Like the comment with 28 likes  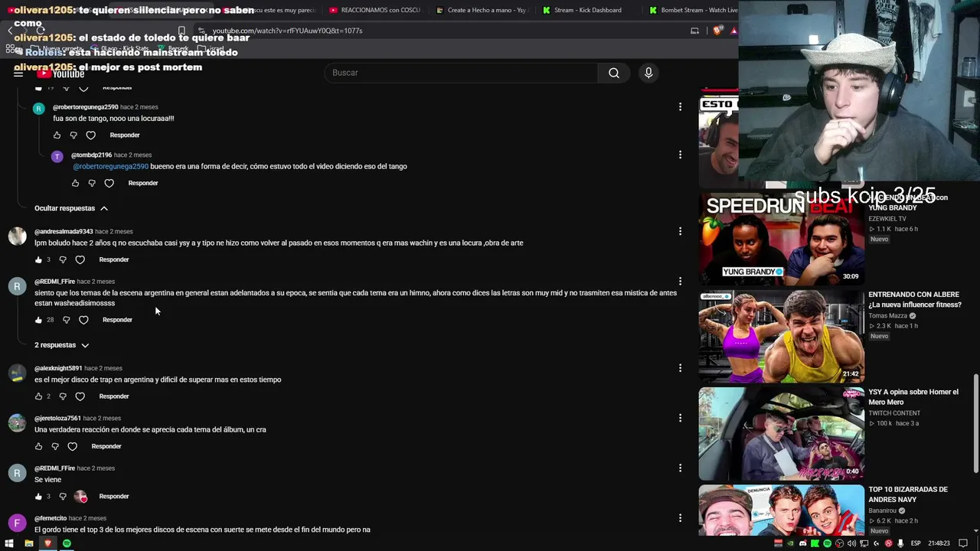pyautogui.click(x=38, y=320)
